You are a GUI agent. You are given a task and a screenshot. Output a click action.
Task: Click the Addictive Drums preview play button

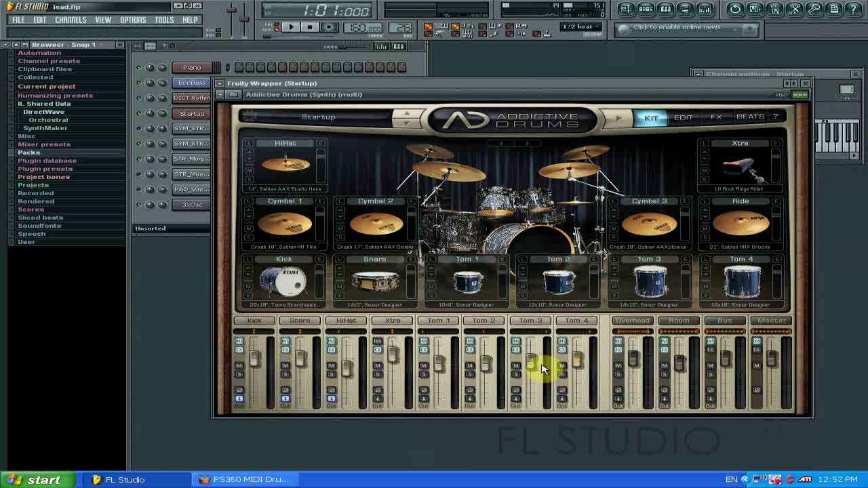coord(618,118)
